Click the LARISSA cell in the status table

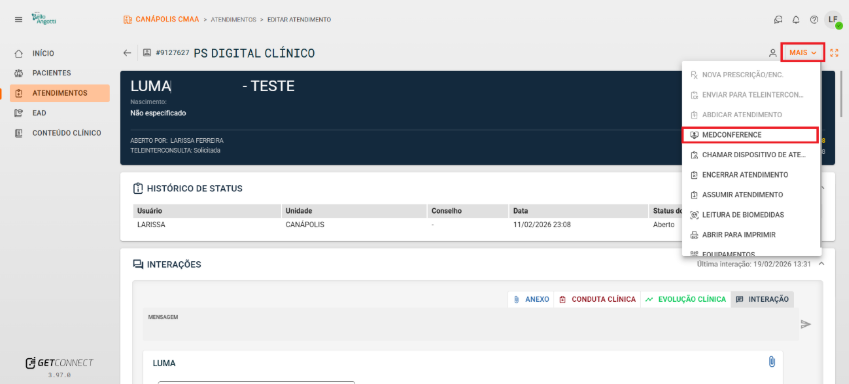[x=151, y=224]
